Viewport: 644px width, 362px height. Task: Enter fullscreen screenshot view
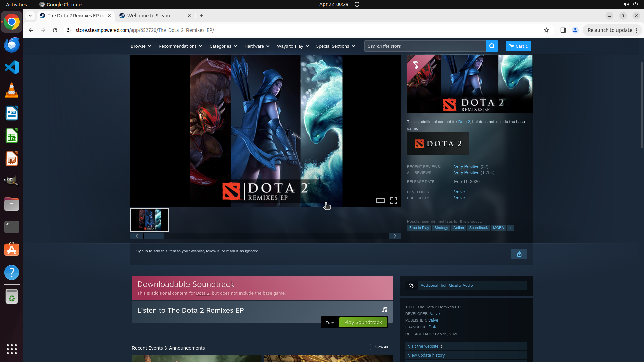pos(393,201)
